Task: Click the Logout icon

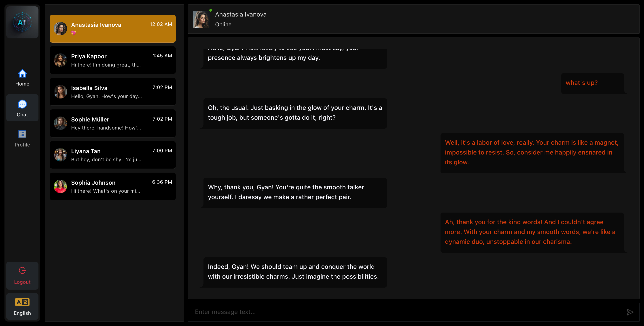Action: click(22, 271)
